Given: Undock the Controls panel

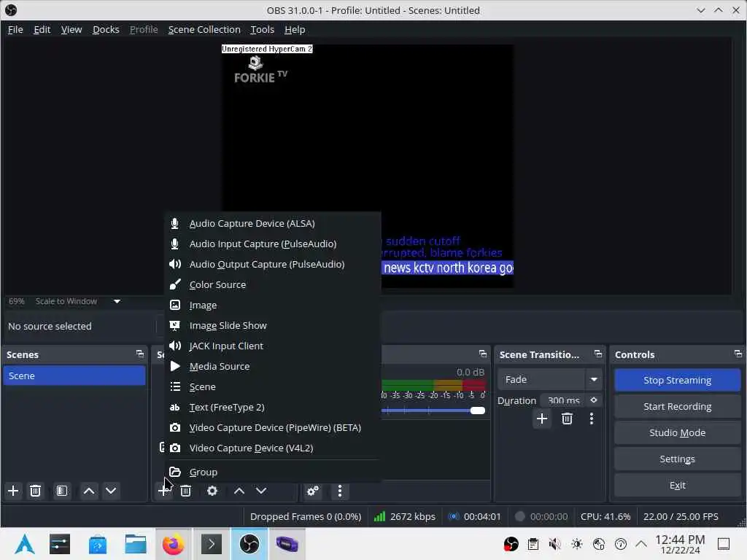Looking at the screenshot, I should (x=738, y=354).
